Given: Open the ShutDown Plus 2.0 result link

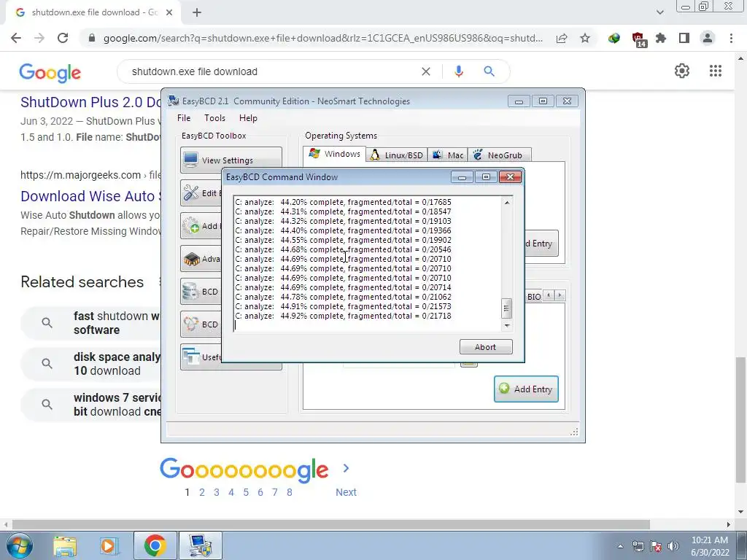Looking at the screenshot, I should point(90,102).
